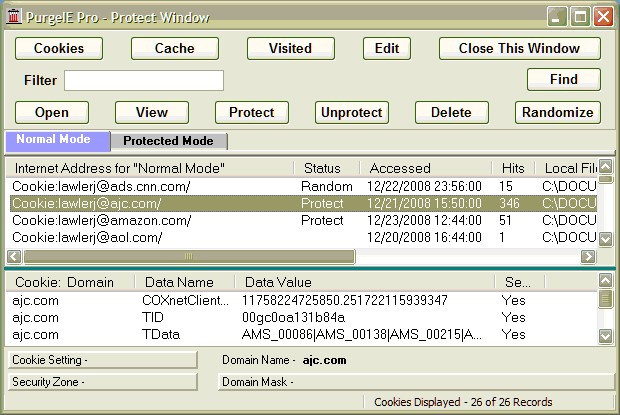Click the Random status of ads.cnn.com
620x415 pixels.
pyautogui.click(x=327, y=186)
